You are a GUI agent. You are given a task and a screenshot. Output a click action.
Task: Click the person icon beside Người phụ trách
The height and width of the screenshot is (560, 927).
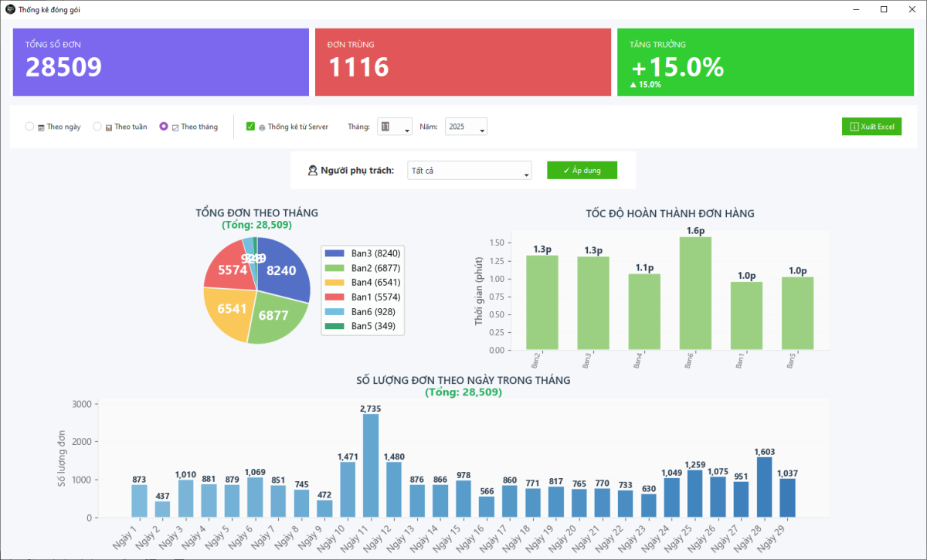[313, 169]
